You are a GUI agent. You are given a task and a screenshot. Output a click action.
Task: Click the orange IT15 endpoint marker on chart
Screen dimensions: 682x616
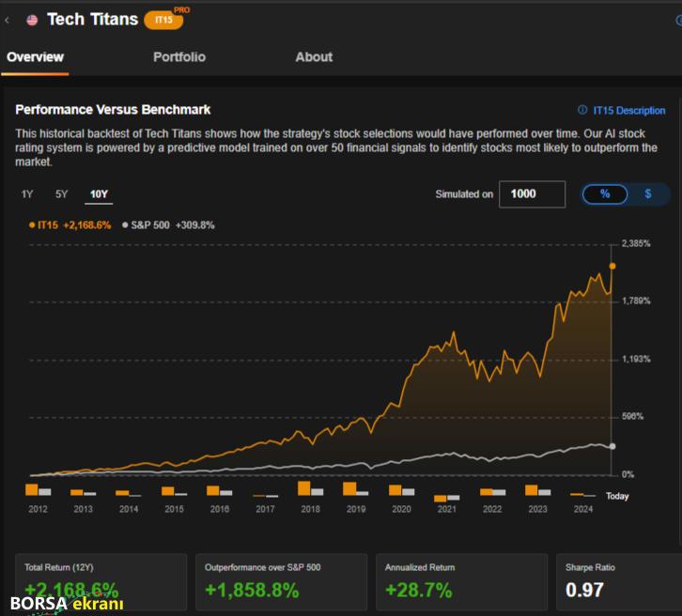point(612,266)
